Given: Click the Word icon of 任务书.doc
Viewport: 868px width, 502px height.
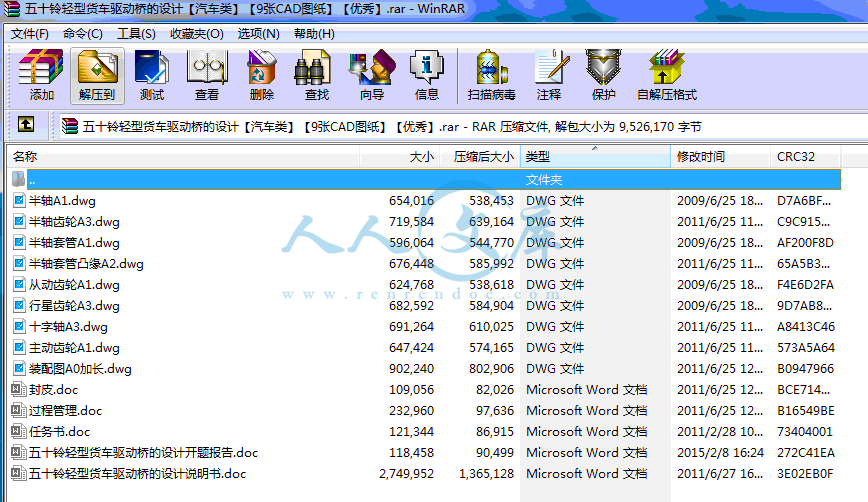Looking at the screenshot, I should [x=19, y=432].
